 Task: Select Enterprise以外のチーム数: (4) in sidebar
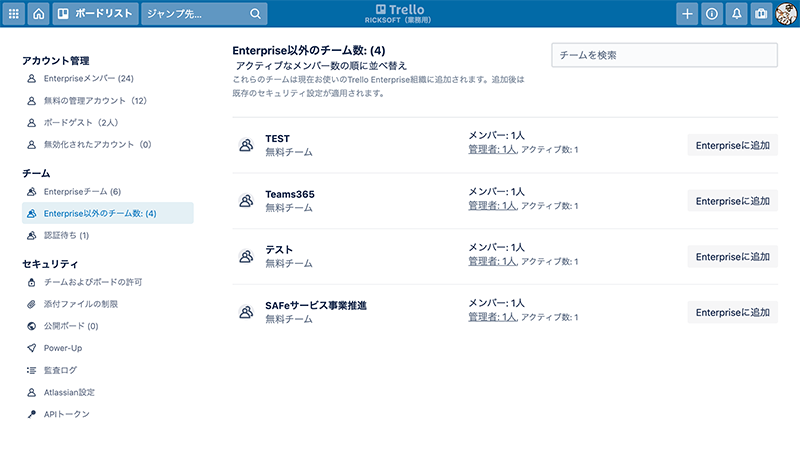[108, 213]
